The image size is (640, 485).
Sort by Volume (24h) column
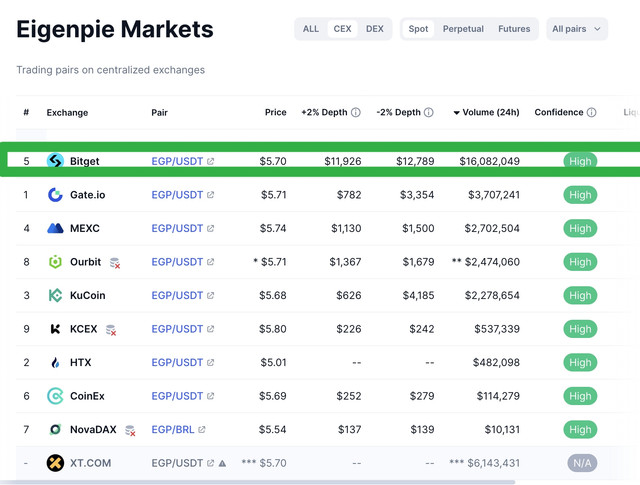[487, 112]
